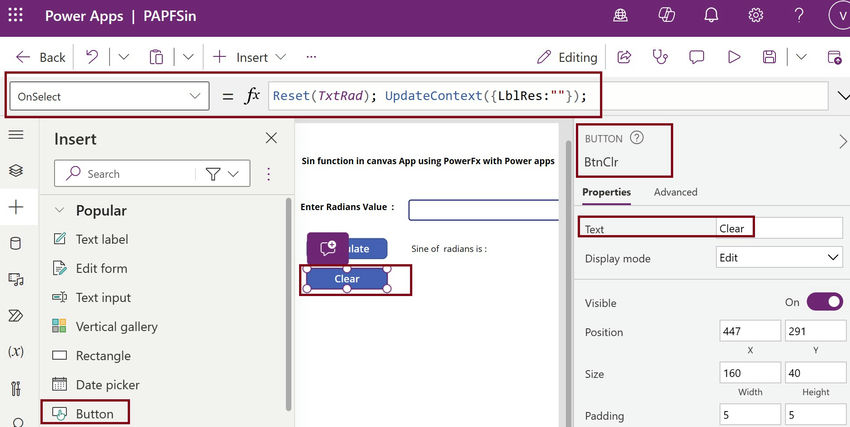Toggle the Visible switch off
This screenshot has height=427, width=850.
825,302
